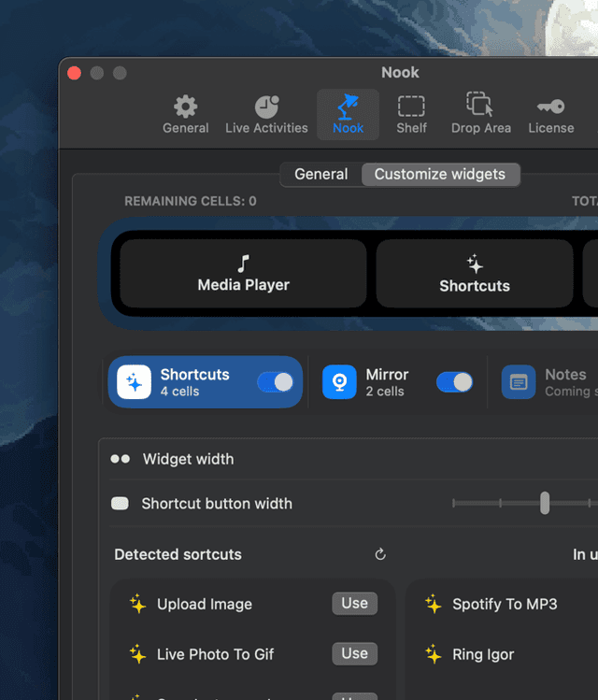Adjust the Shortcut button width slider
Screen dimensions: 598x700
tap(545, 504)
